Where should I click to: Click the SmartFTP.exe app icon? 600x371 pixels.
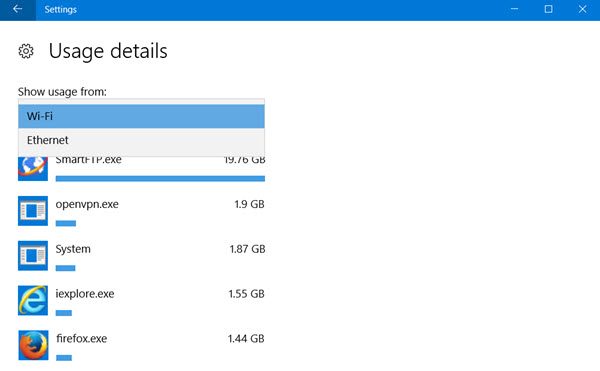(x=33, y=168)
